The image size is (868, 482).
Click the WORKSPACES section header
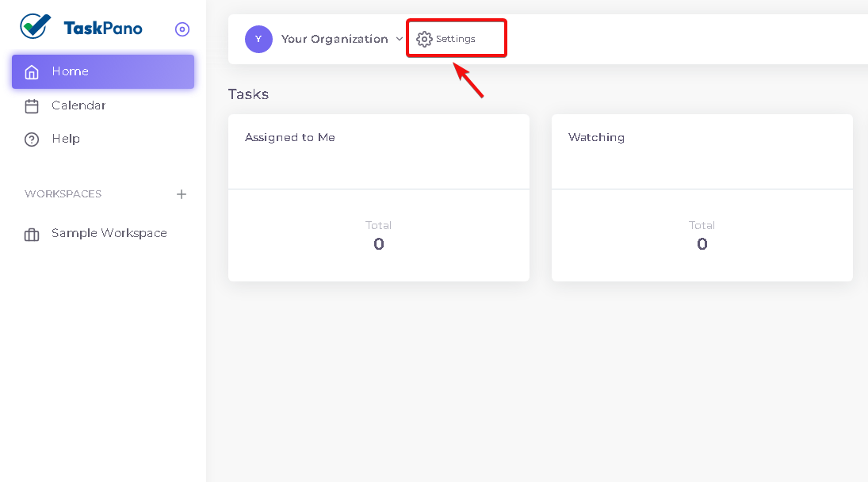click(x=63, y=194)
